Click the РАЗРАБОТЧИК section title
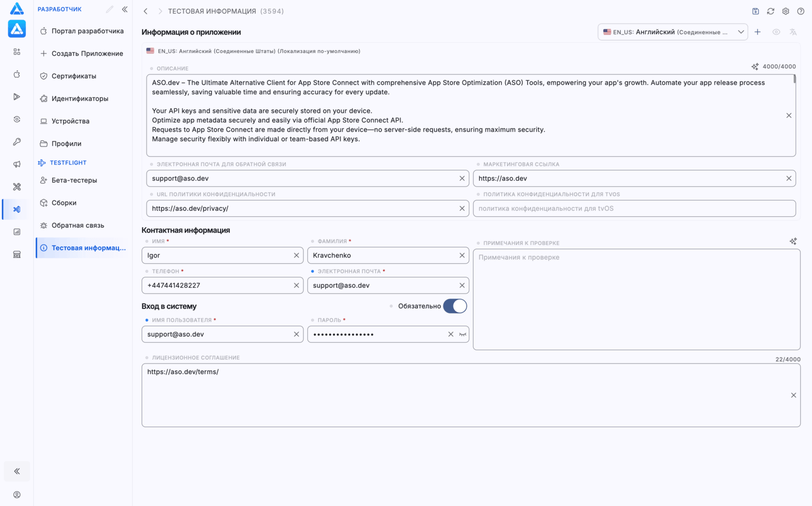Viewport: 812px width, 506px height. pyautogui.click(x=59, y=10)
